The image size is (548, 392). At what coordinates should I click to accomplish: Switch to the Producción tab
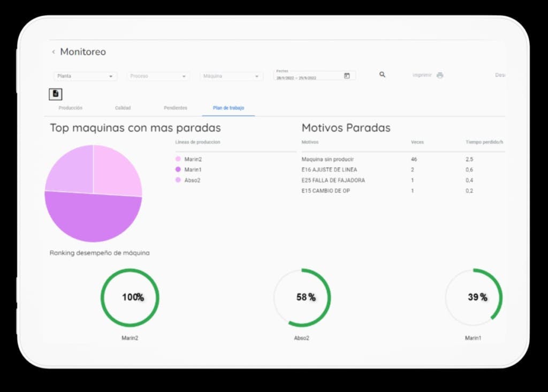coord(71,108)
